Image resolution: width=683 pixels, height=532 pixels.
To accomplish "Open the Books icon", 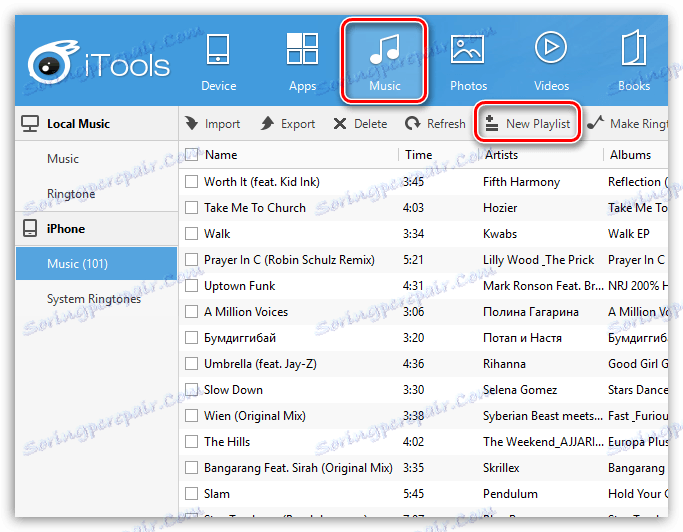I will (x=634, y=48).
